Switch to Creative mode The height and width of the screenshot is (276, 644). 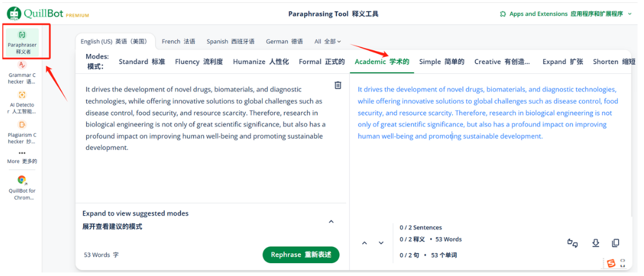click(502, 62)
